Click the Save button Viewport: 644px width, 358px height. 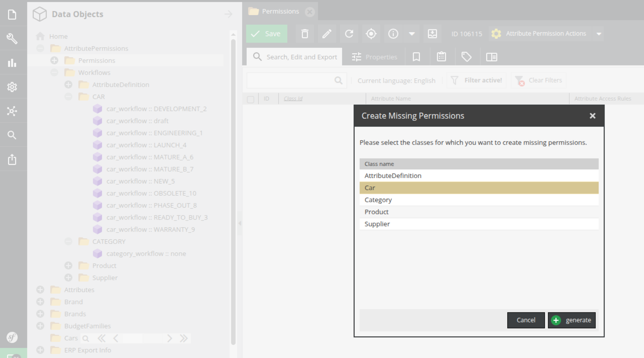point(267,34)
